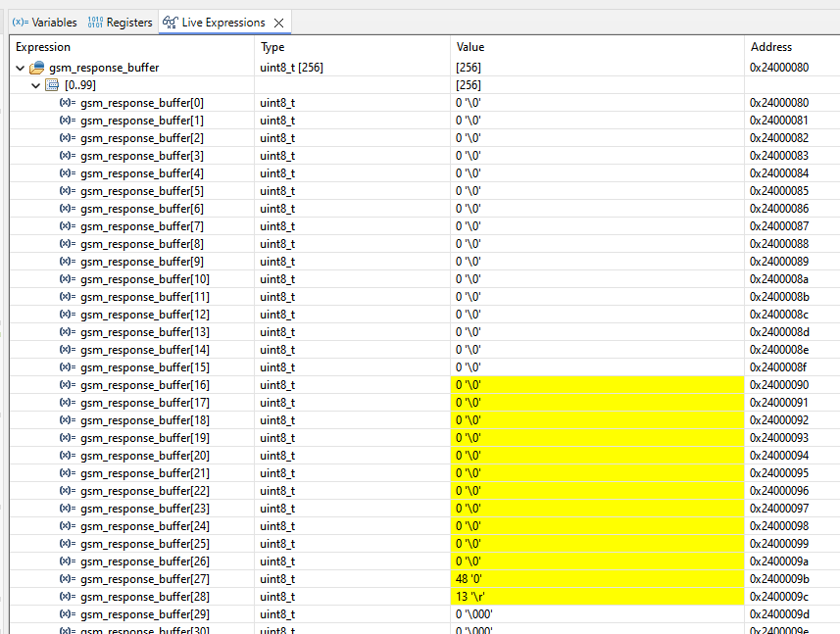The height and width of the screenshot is (634, 840).
Task: Click the variable icon of gsm_response_buffer[14]
Action: tap(68, 350)
